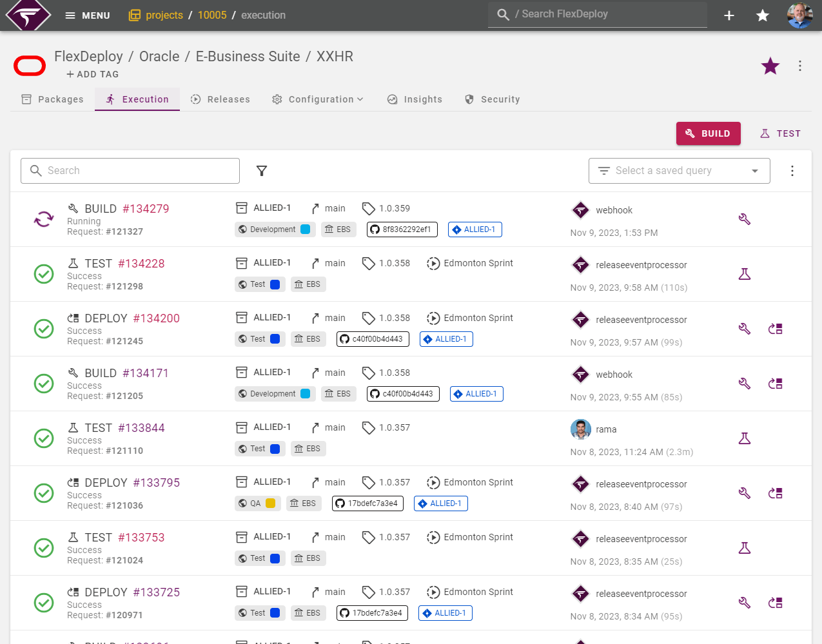Expand the Configuration tab dropdown
822x644 pixels.
click(x=318, y=99)
